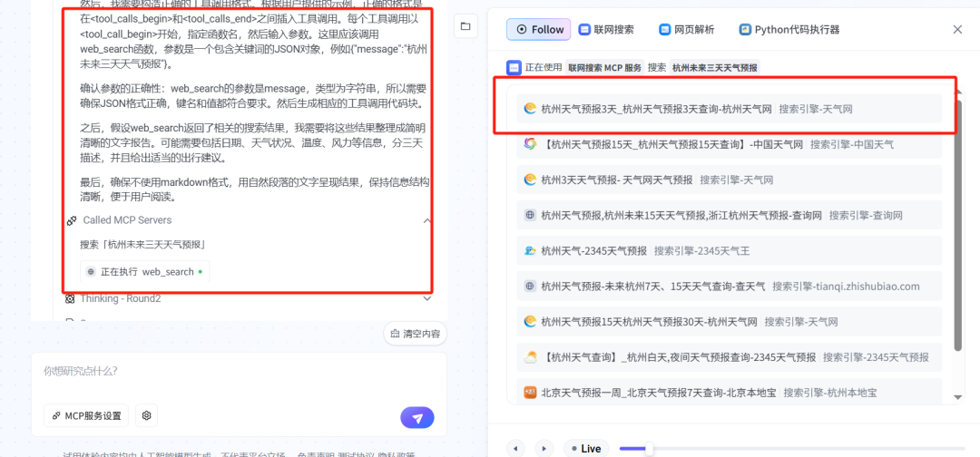Open result 北京天气预报一周_北京天气预报7天查询-北京本地宝
The image size is (980, 457).
tap(729, 394)
